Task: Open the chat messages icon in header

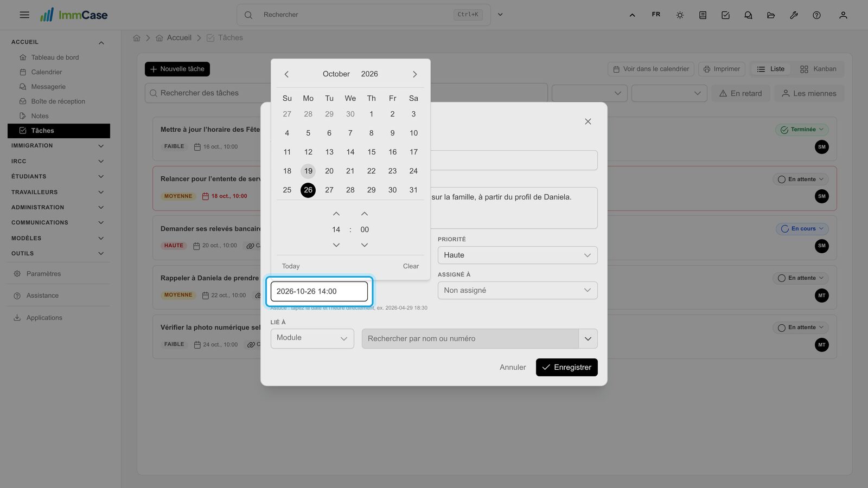Action: pyautogui.click(x=748, y=15)
